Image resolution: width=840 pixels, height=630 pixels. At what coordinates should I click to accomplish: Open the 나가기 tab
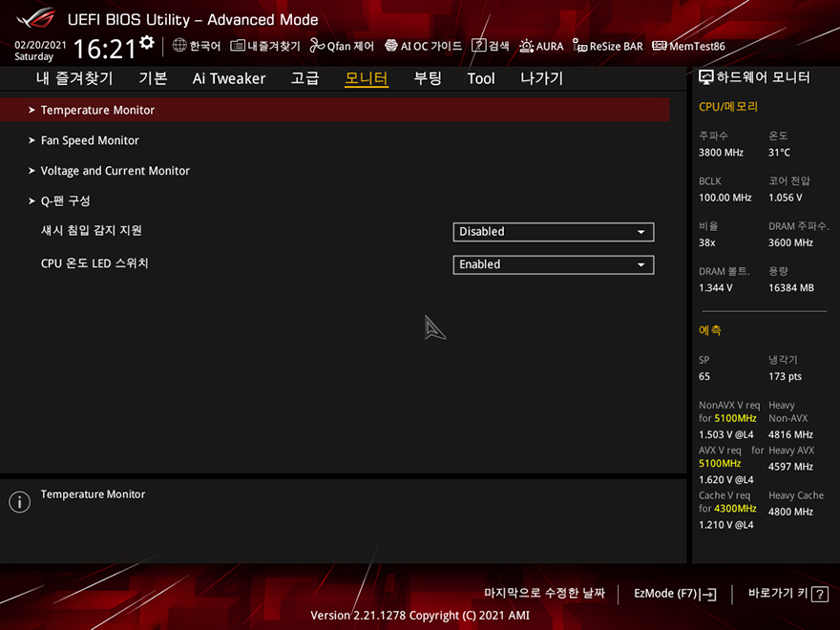point(541,78)
